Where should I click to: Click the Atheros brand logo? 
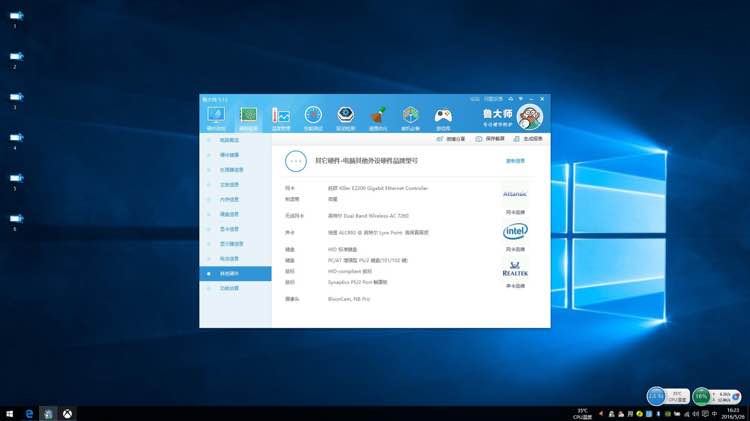point(515,194)
